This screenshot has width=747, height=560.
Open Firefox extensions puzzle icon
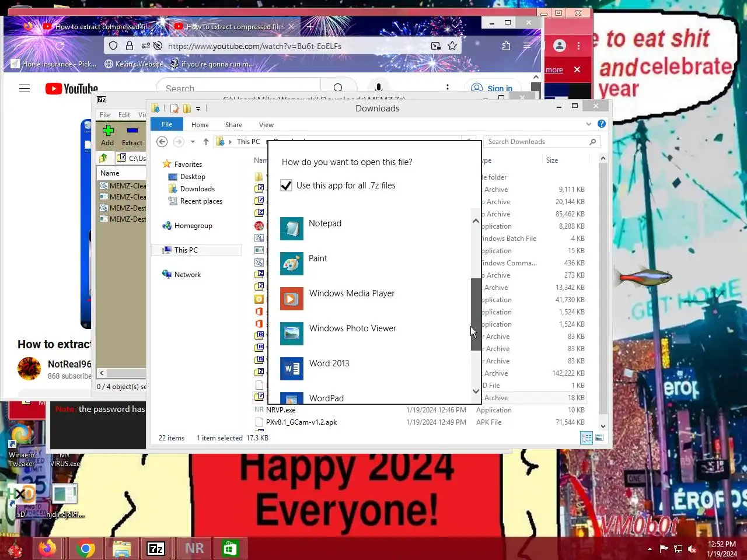[x=506, y=45]
